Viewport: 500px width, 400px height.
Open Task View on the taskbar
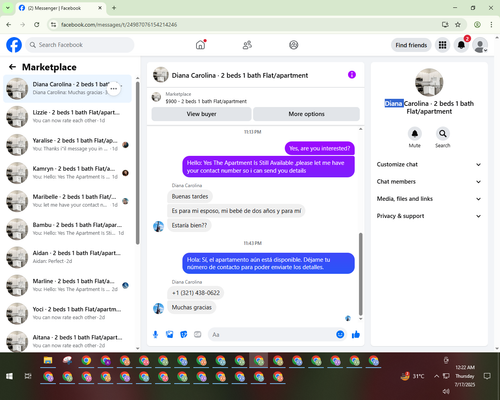coord(28,376)
